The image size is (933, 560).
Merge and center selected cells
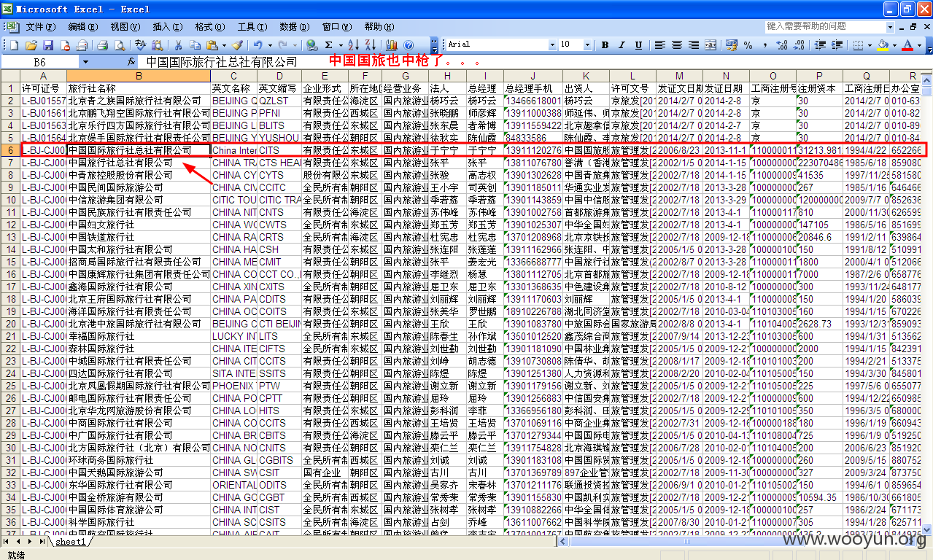click(711, 44)
